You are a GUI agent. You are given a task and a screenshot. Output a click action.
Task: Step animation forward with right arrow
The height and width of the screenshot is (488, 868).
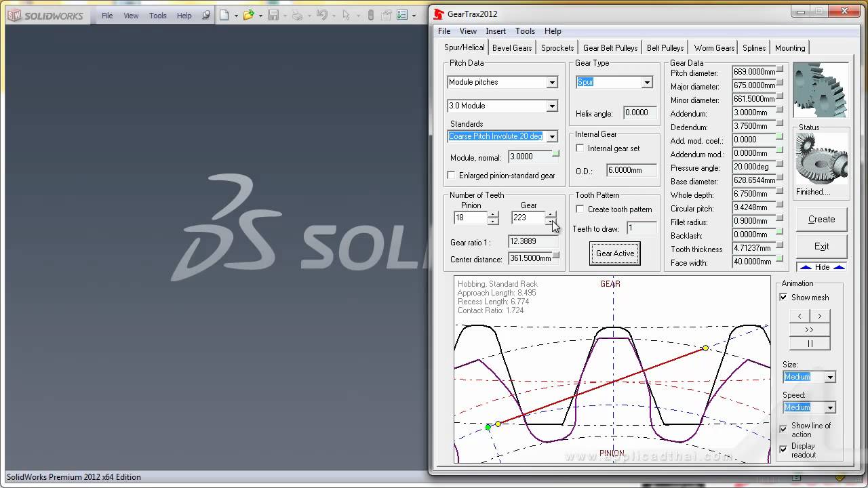pyautogui.click(x=820, y=316)
